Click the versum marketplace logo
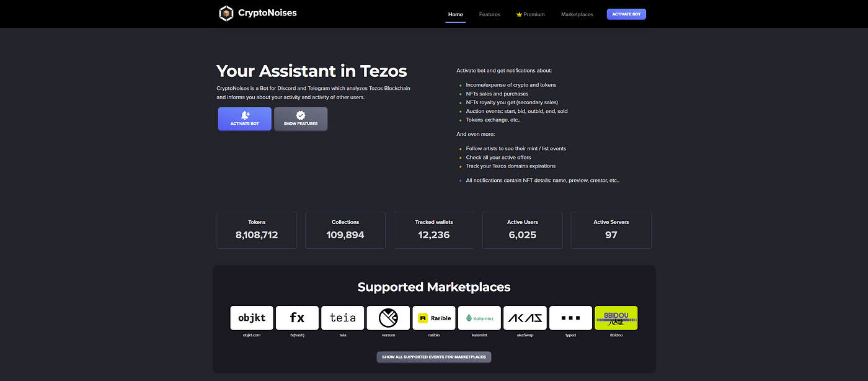The width and height of the screenshot is (868, 381). point(388,318)
